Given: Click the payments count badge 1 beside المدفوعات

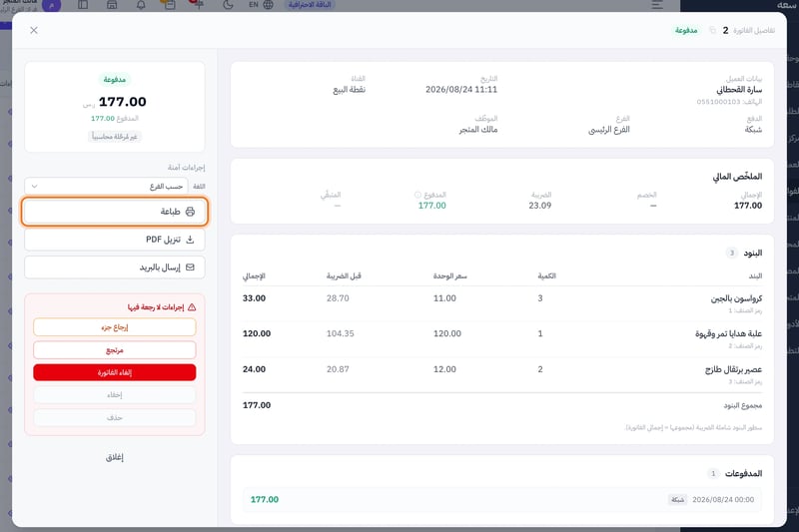Looking at the screenshot, I should click(x=713, y=473).
